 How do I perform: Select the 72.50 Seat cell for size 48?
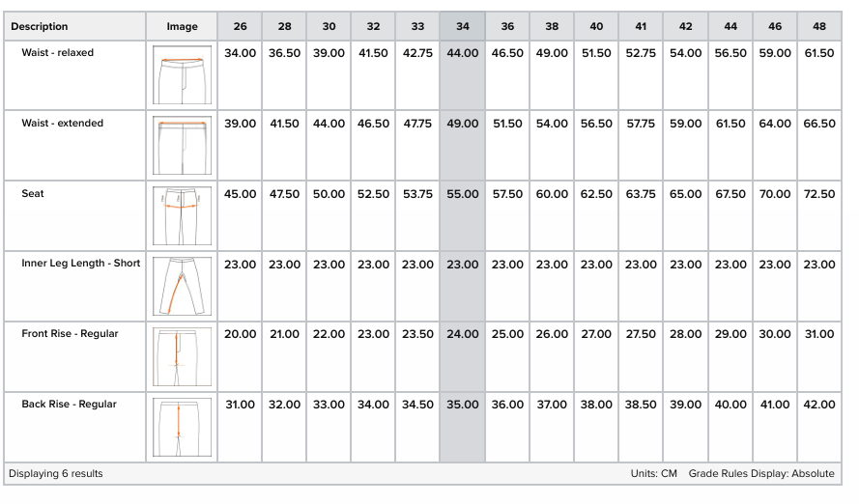[819, 194]
